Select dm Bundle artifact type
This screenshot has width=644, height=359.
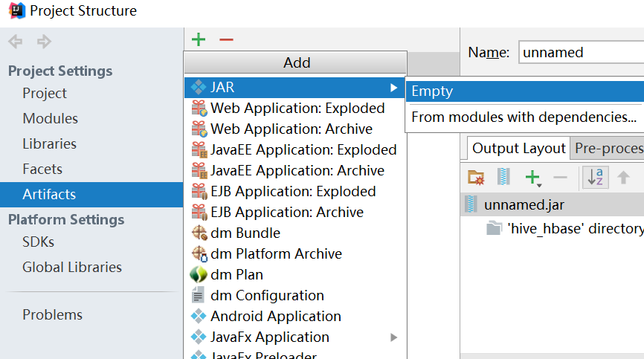(x=294, y=233)
